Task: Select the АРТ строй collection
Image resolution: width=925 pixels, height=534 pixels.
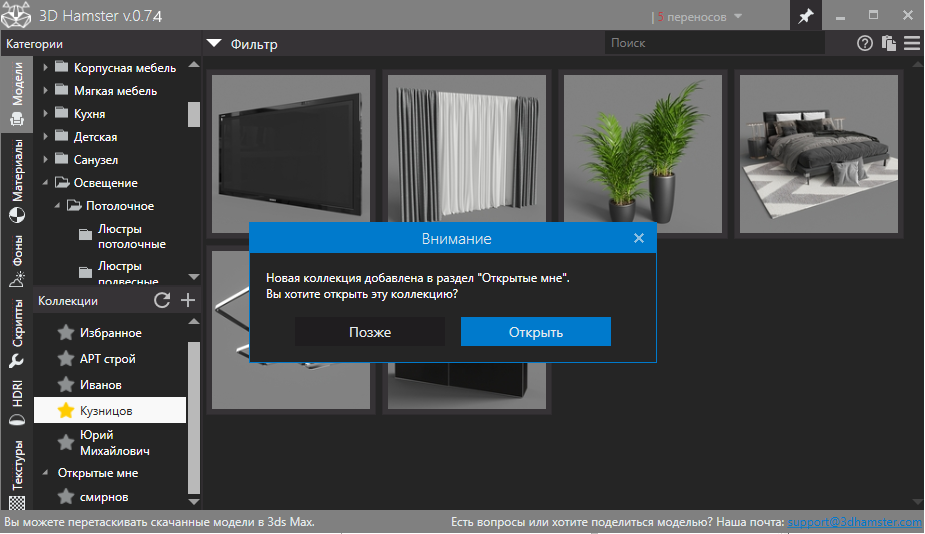Action: pos(107,359)
